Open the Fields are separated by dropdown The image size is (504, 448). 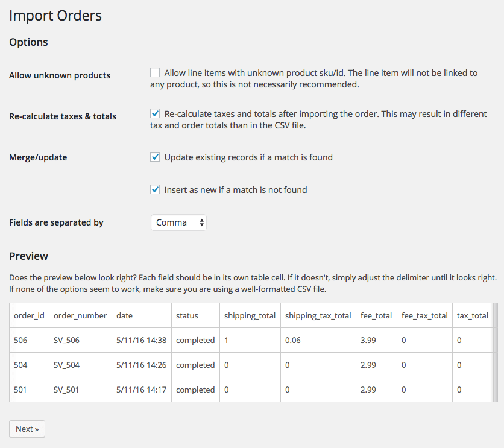click(x=178, y=222)
